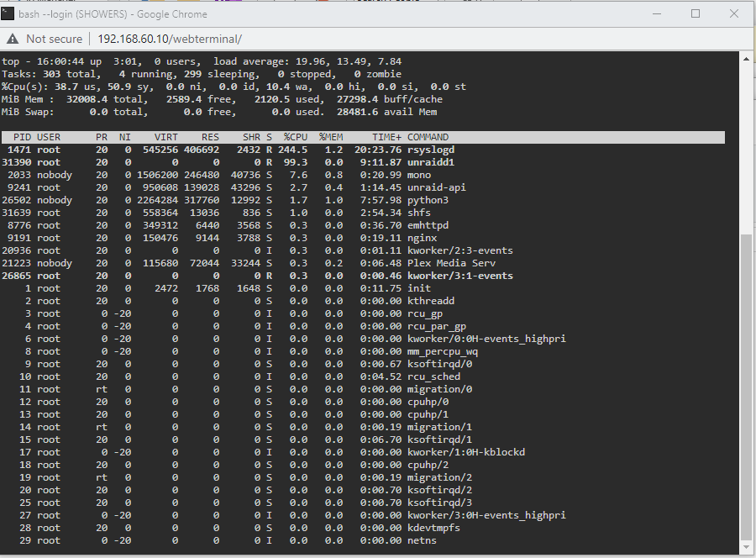Viewport: 756px width, 558px height.
Task: Click the emhttpd process name
Action: (x=428, y=225)
